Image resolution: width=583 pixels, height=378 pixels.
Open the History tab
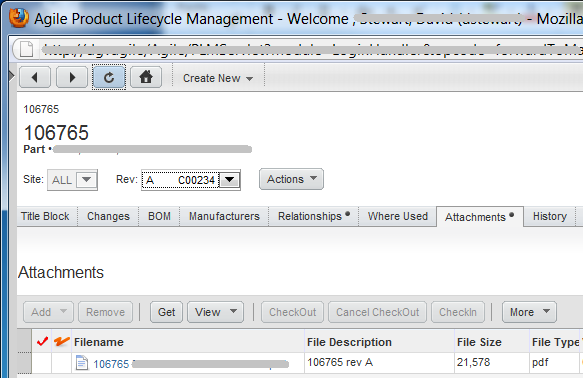550,216
